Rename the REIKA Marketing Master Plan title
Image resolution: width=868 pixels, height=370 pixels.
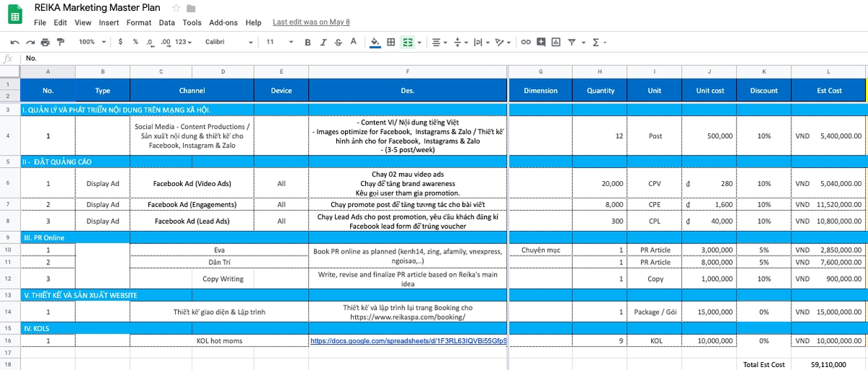pyautogui.click(x=98, y=8)
